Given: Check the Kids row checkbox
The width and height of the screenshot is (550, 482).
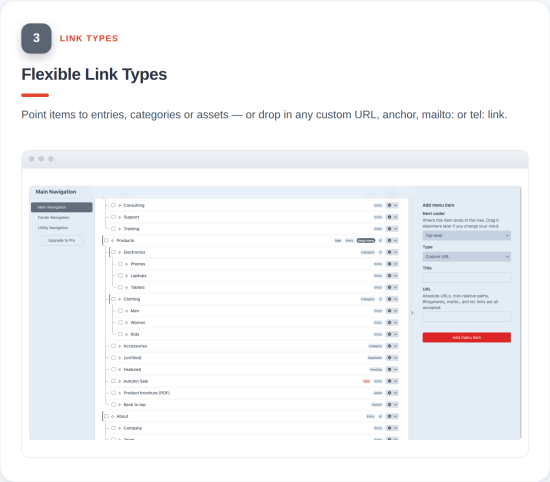Looking at the screenshot, I should 120,334.
